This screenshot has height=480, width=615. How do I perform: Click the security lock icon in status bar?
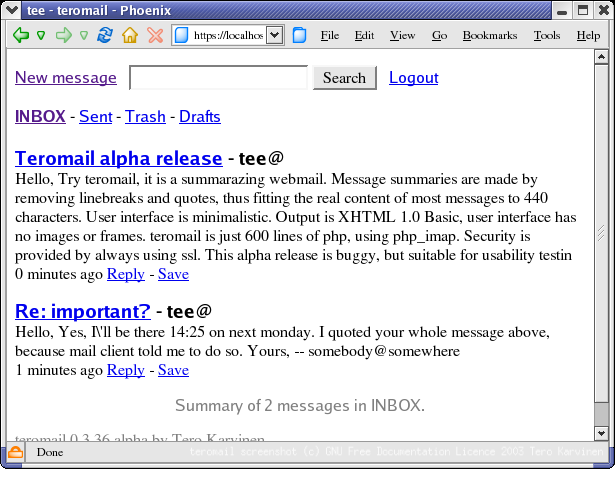pyautogui.click(x=16, y=452)
